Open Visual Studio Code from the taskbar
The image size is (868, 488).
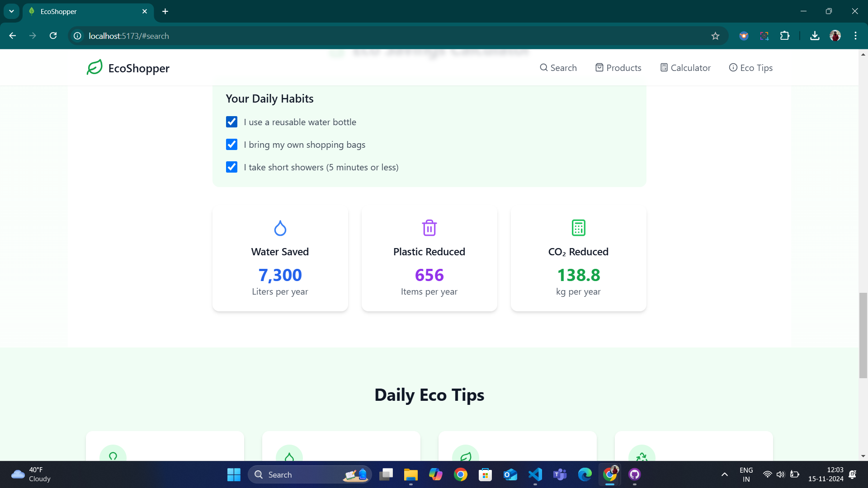point(535,474)
